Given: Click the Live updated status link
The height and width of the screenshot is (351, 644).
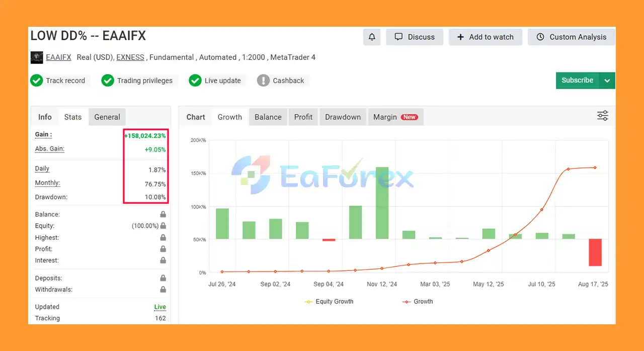Looking at the screenshot, I should (x=160, y=307).
